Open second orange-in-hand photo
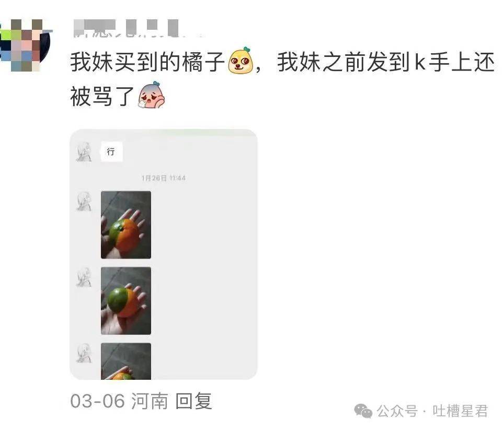Image resolution: width=504 pixels, height=431 pixels. click(x=126, y=300)
